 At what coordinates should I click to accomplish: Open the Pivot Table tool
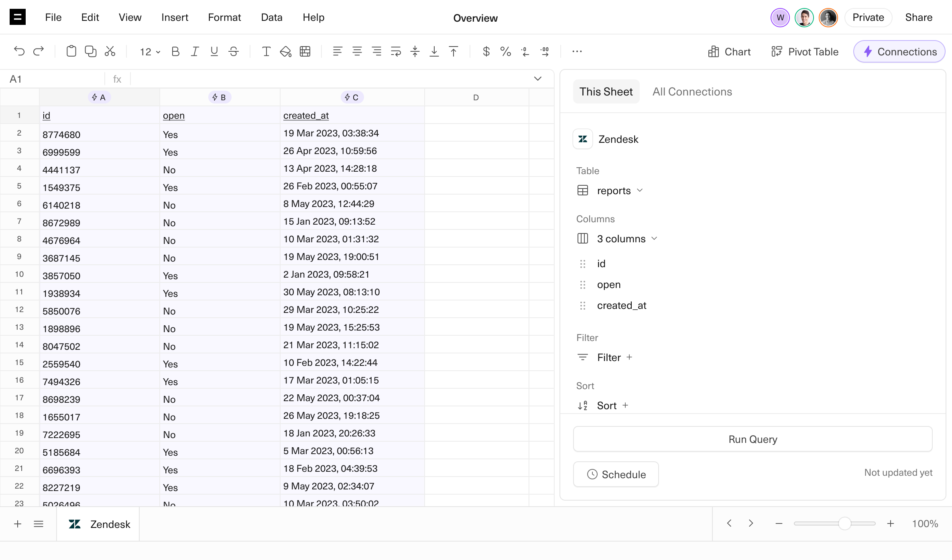tap(805, 52)
